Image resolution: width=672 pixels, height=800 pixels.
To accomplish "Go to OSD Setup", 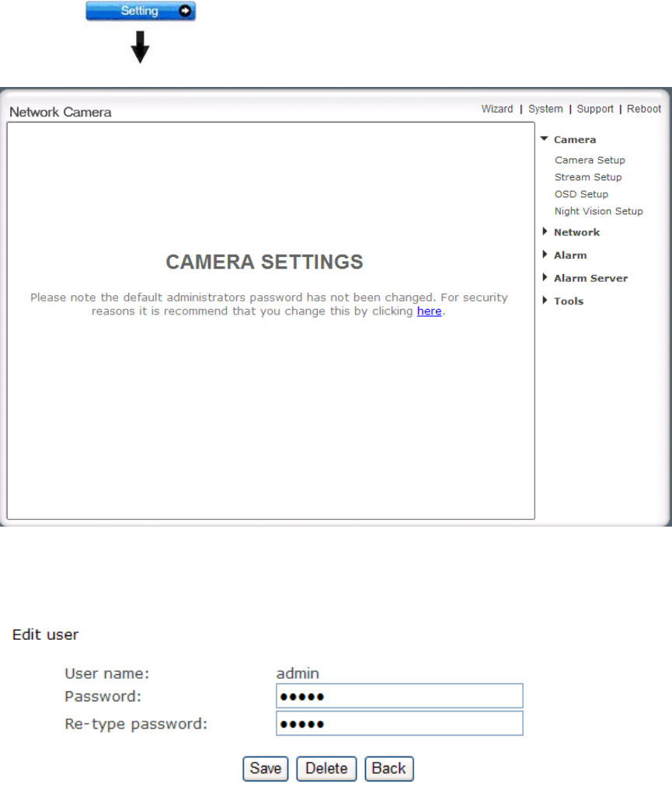I will [x=581, y=194].
